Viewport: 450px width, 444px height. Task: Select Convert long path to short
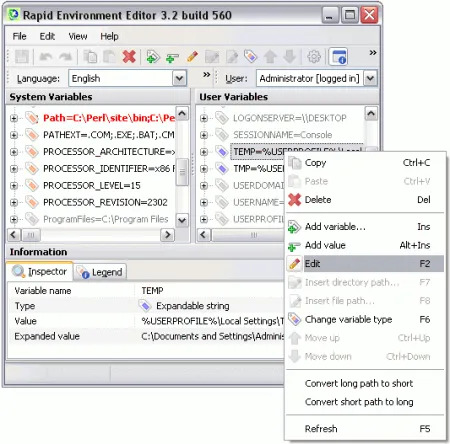(x=365, y=383)
